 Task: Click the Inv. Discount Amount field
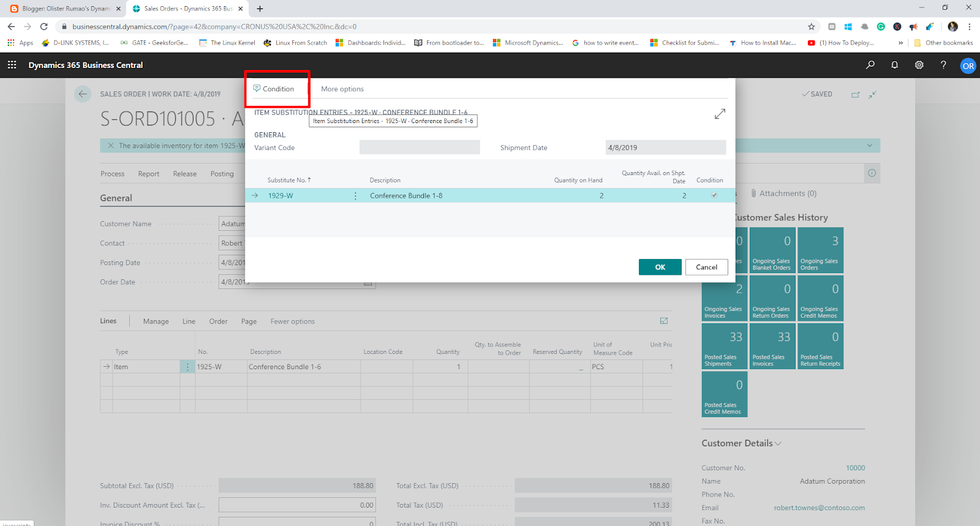297,505
